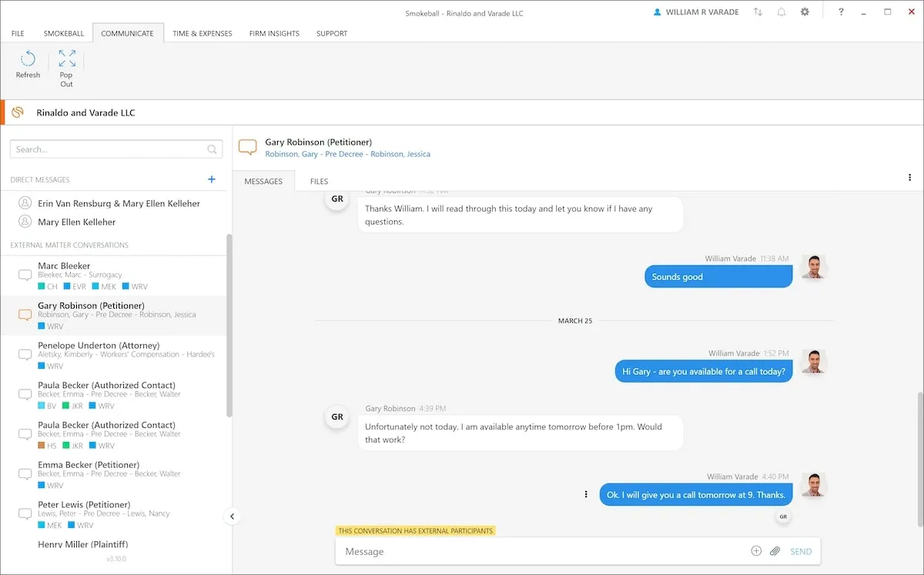Screen dimensions: 924x575
Task: Click William's photo beside the 'Ok. I will give' message
Action: click(x=813, y=485)
